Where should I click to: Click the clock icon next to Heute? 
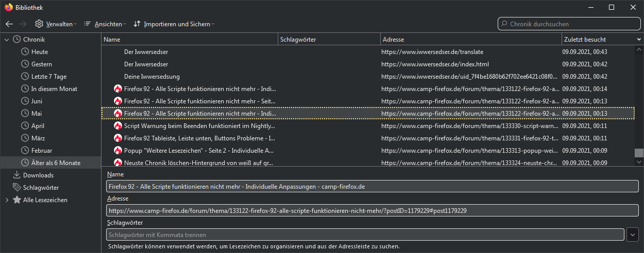click(25, 52)
